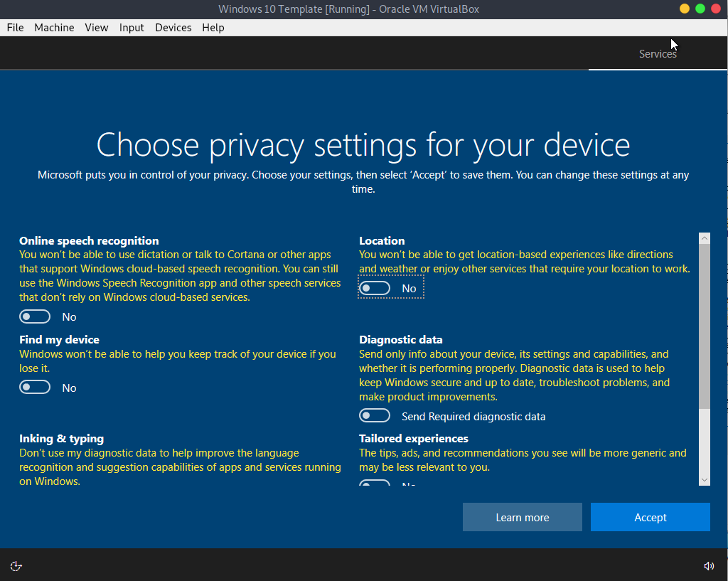Open the Devices menu
The height and width of the screenshot is (581, 728).
(173, 28)
